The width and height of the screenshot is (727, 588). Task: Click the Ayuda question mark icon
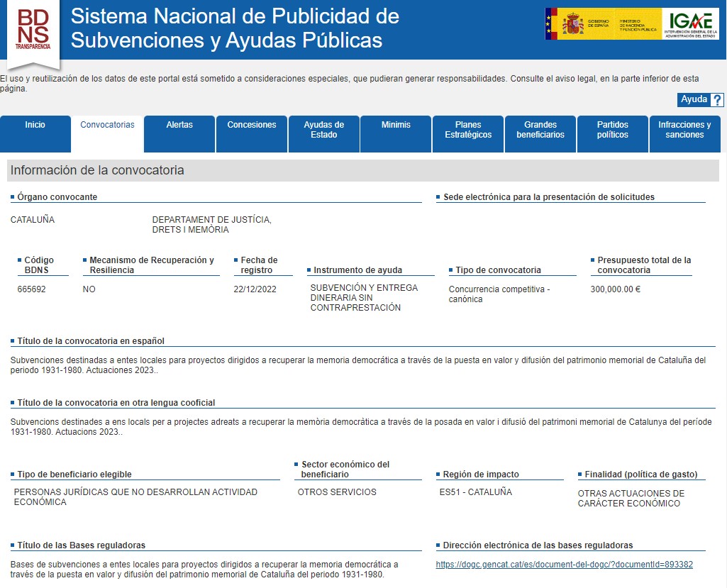[717, 100]
